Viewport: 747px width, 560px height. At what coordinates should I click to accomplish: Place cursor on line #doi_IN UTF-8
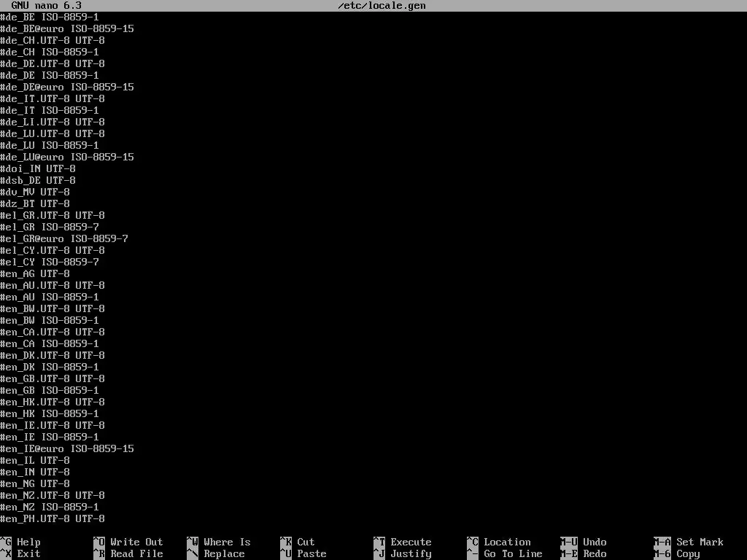coord(38,168)
